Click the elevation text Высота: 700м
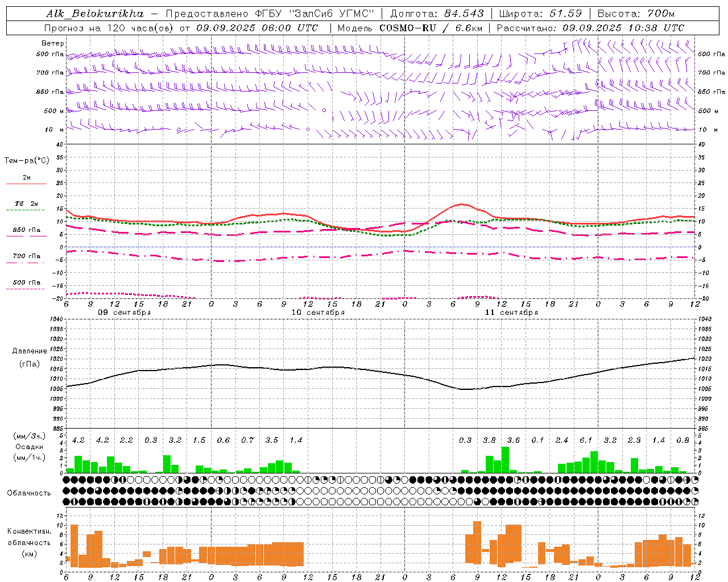Screen dimensions: 728x582 pyautogui.click(x=636, y=14)
